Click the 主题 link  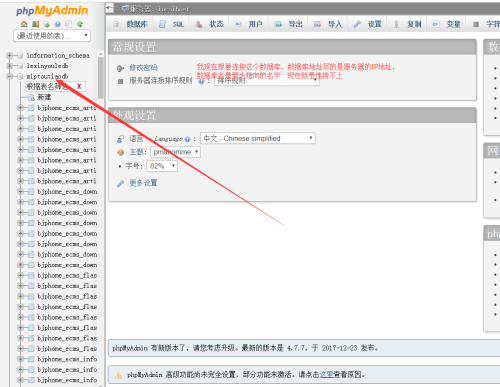136,152
